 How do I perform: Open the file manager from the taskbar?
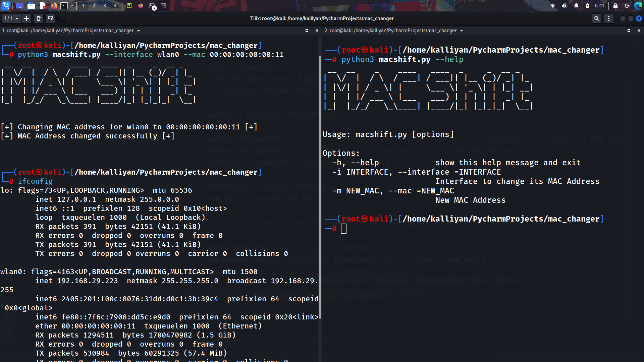point(31,6)
